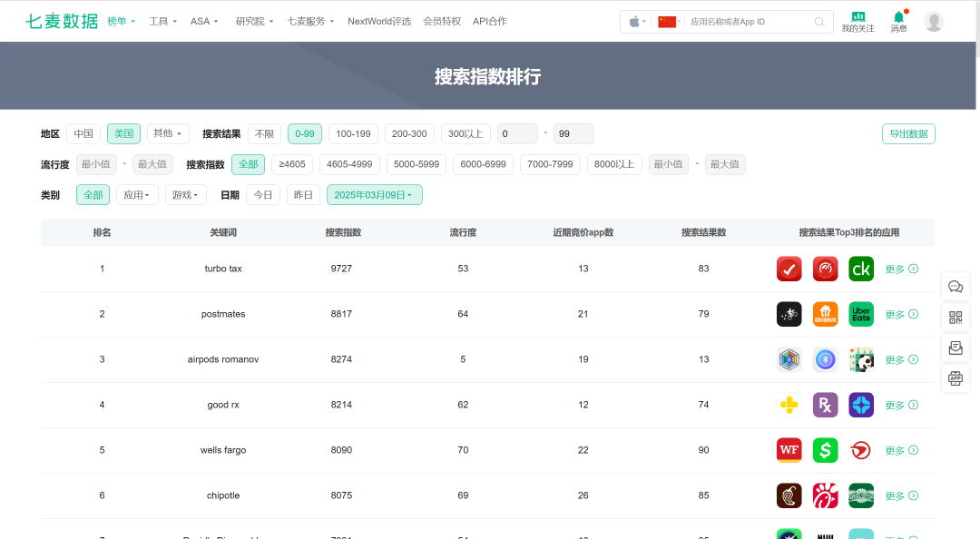980x539 pixels.
Task: Select 中国 region filter
Action: pyautogui.click(x=83, y=133)
